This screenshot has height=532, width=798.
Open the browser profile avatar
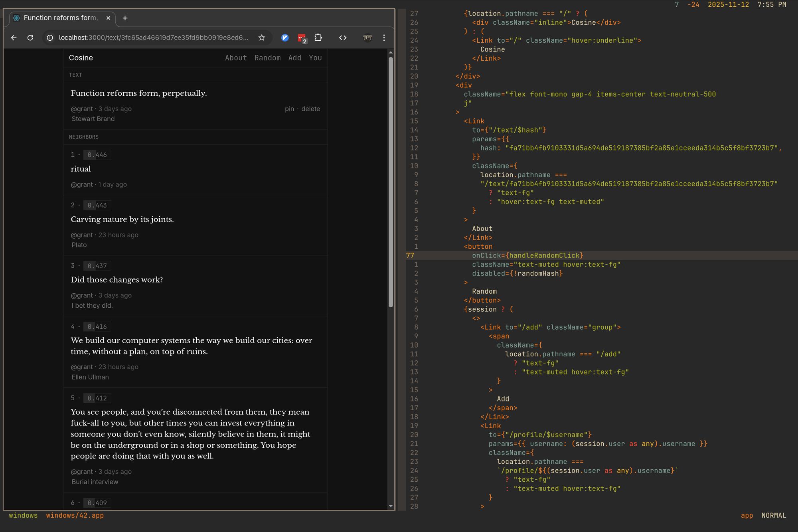click(x=367, y=38)
